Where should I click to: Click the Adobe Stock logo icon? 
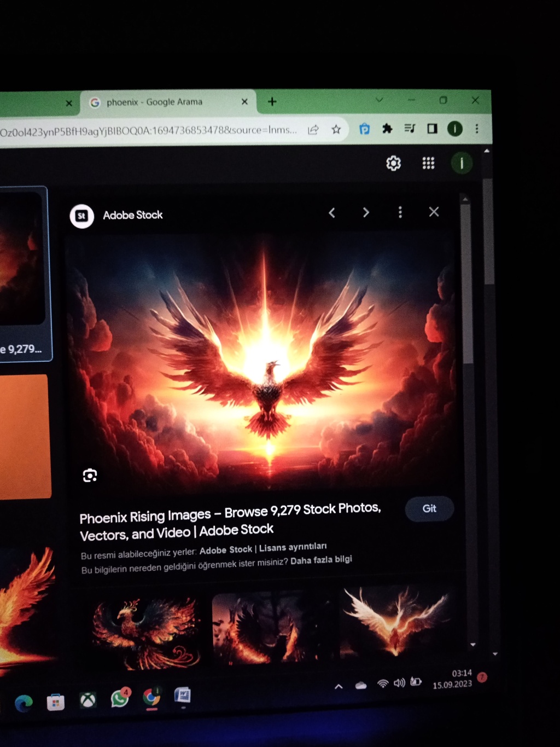(82, 216)
